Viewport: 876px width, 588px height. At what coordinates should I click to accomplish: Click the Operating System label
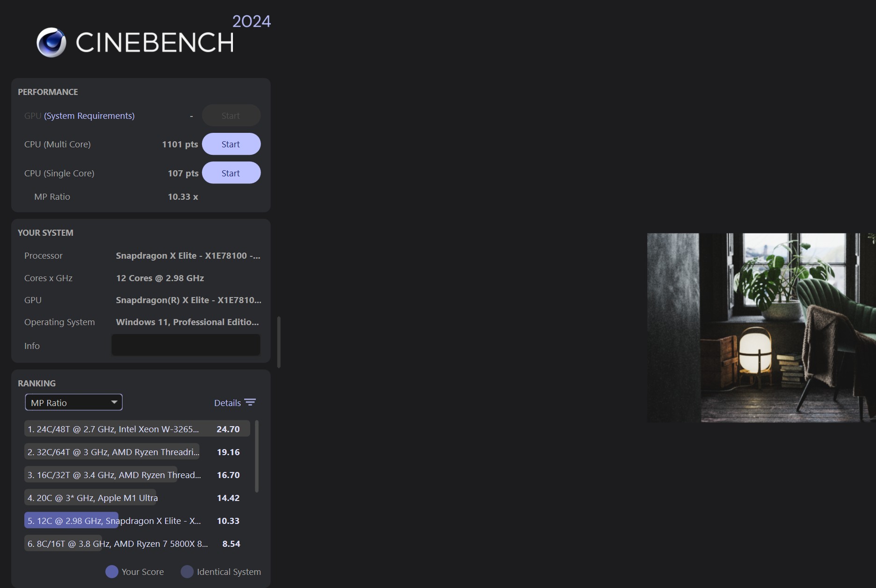point(59,322)
